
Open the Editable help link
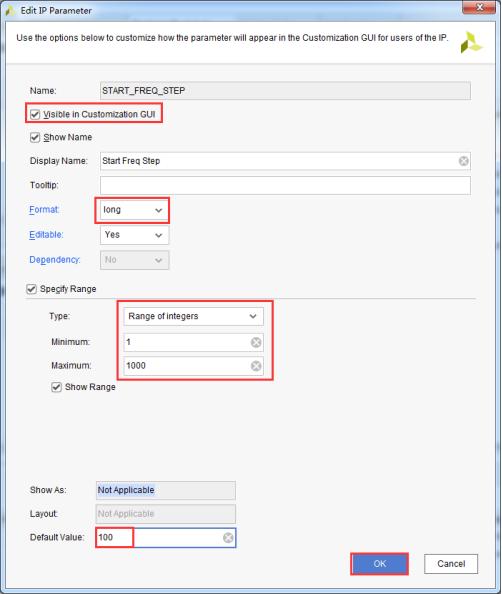(x=46, y=234)
